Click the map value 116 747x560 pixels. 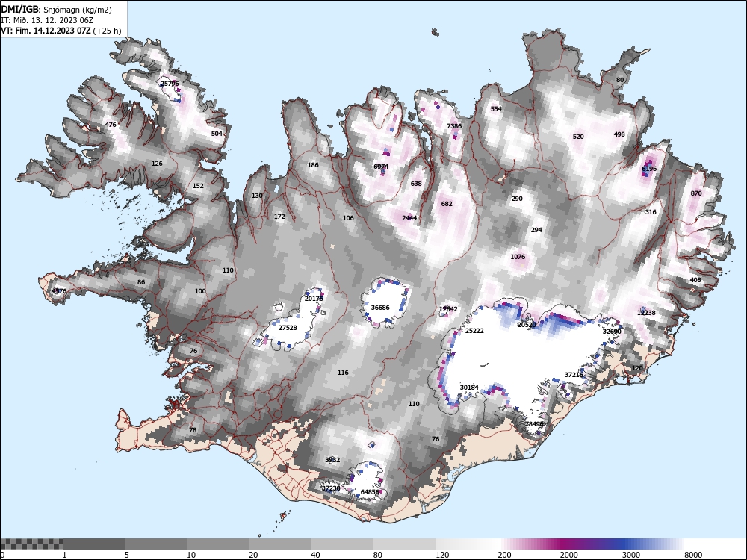point(343,373)
